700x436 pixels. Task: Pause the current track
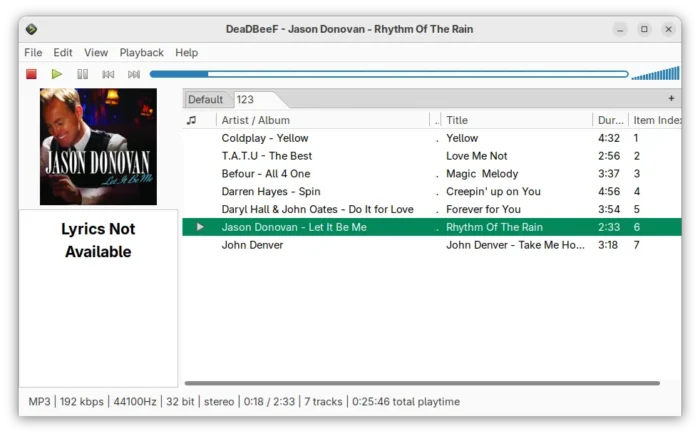[82, 74]
